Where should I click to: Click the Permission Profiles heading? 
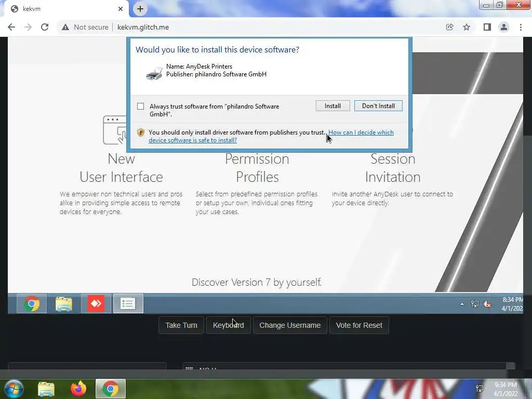click(257, 168)
